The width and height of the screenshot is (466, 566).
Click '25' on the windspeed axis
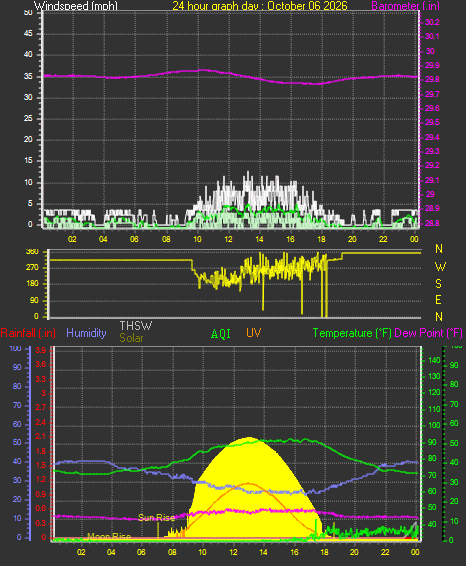28,118
